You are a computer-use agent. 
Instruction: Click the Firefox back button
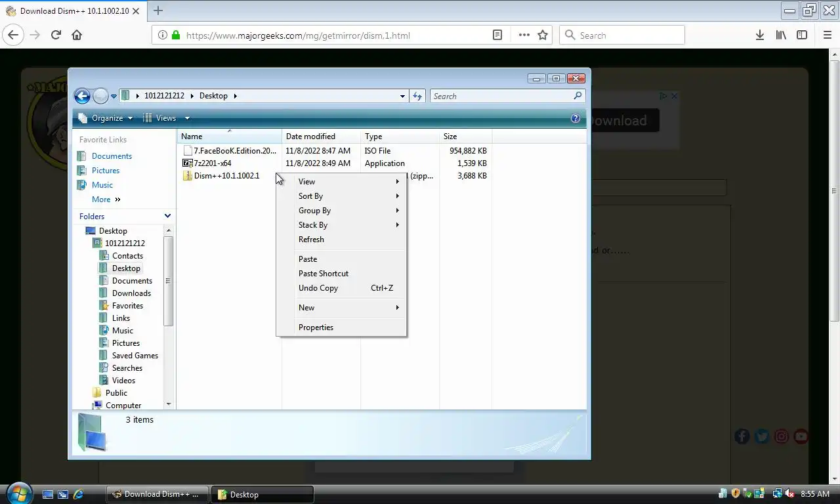point(14,35)
